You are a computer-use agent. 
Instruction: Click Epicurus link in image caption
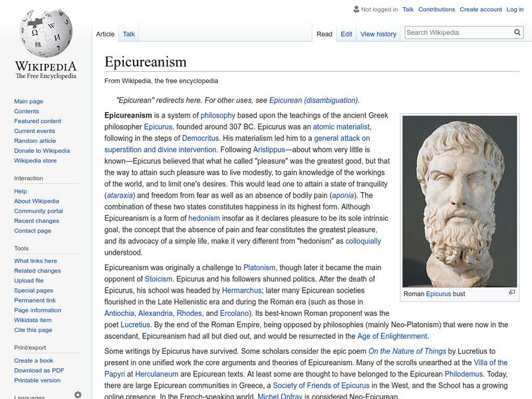point(438,294)
